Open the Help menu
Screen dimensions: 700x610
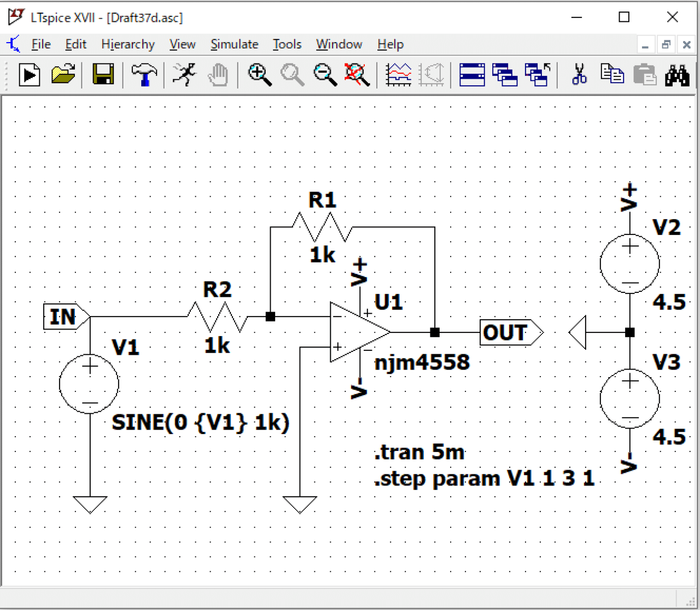pyautogui.click(x=390, y=44)
